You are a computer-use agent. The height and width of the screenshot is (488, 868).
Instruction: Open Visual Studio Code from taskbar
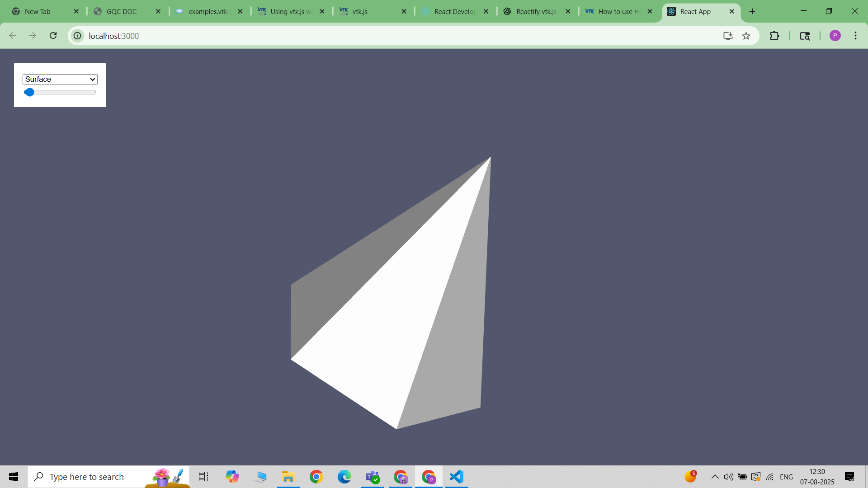pyautogui.click(x=457, y=477)
